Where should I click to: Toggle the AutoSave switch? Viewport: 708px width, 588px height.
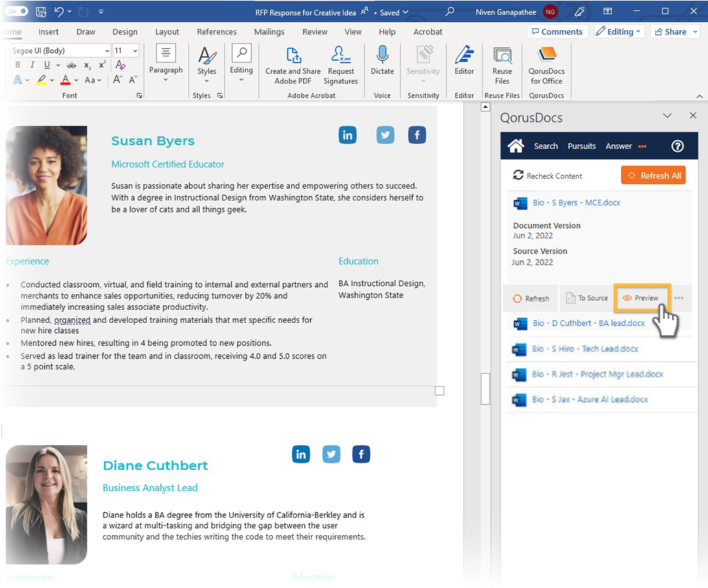click(17, 11)
